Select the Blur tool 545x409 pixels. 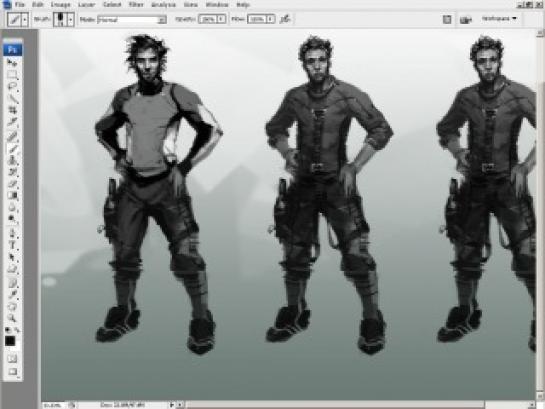[12, 207]
